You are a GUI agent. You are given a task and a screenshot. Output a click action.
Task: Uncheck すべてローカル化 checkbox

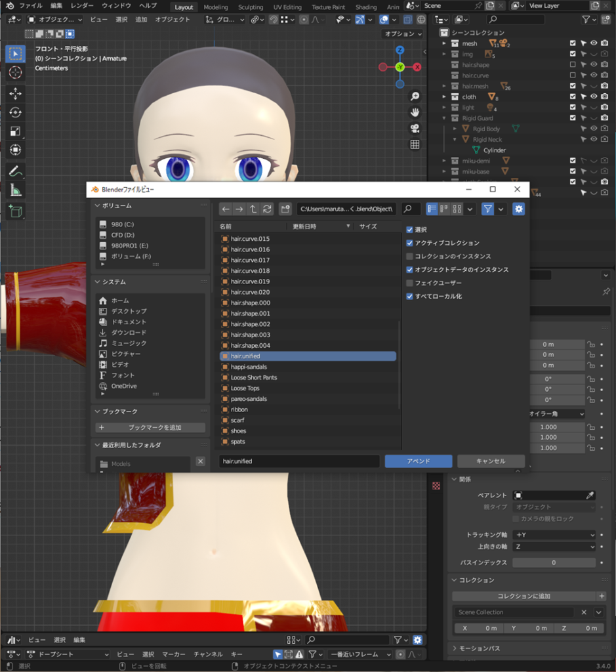[x=409, y=296]
